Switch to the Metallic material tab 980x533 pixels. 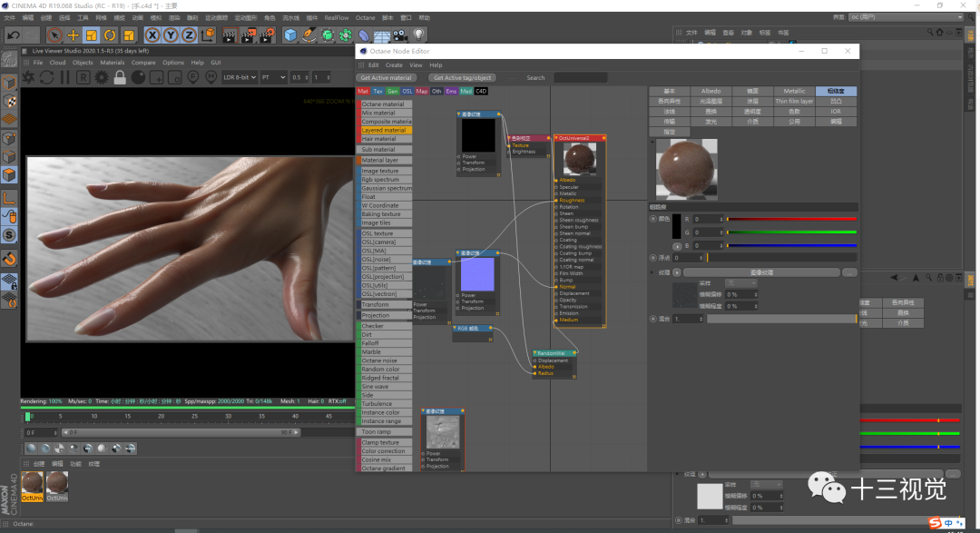click(794, 92)
